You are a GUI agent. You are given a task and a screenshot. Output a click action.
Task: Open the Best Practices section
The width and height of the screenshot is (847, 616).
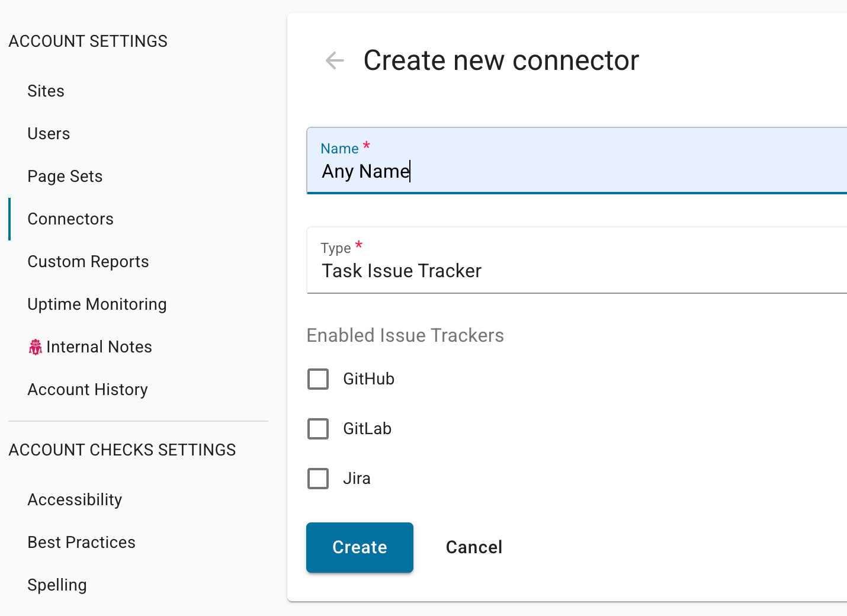point(81,542)
